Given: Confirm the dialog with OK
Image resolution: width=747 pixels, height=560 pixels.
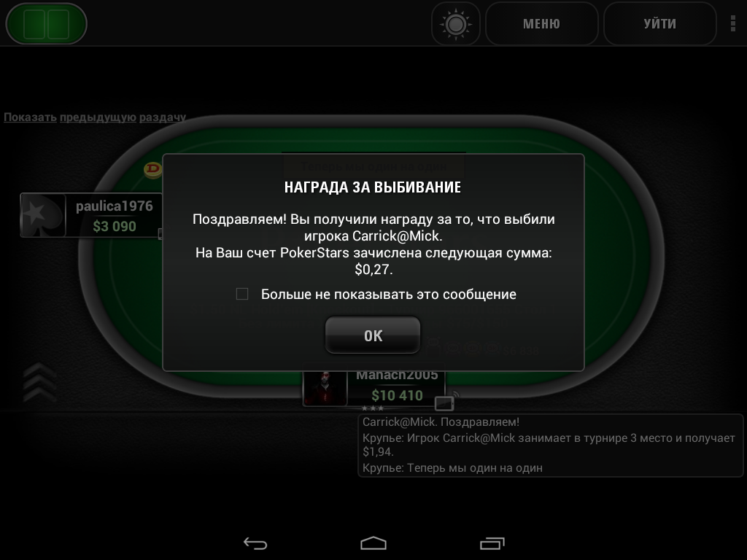Looking at the screenshot, I should (x=373, y=335).
